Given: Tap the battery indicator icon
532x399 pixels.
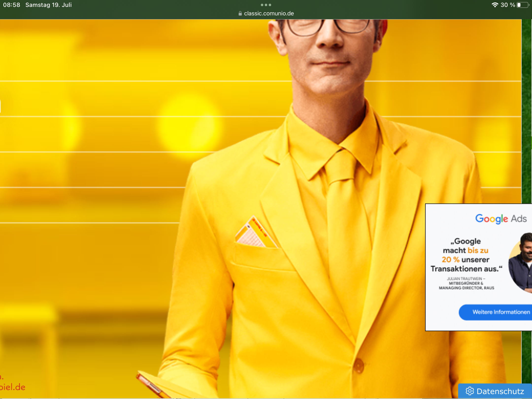Looking at the screenshot, I should point(523,5).
